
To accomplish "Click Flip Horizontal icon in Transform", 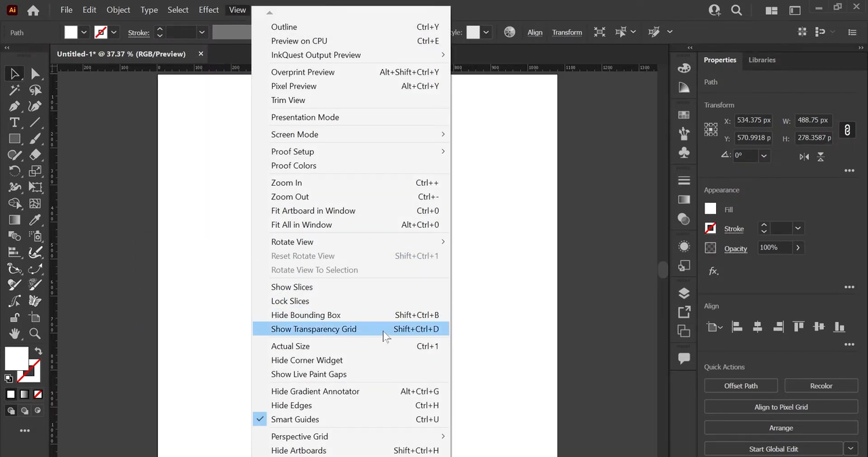I will 804,157.
